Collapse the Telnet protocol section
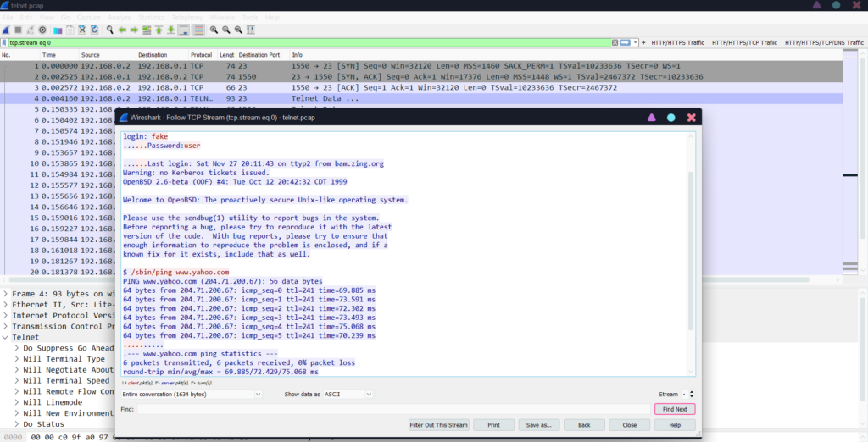 pos(7,337)
